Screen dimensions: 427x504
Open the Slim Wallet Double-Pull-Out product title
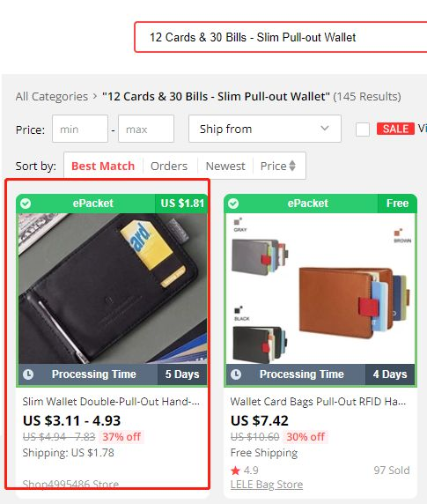[111, 402]
